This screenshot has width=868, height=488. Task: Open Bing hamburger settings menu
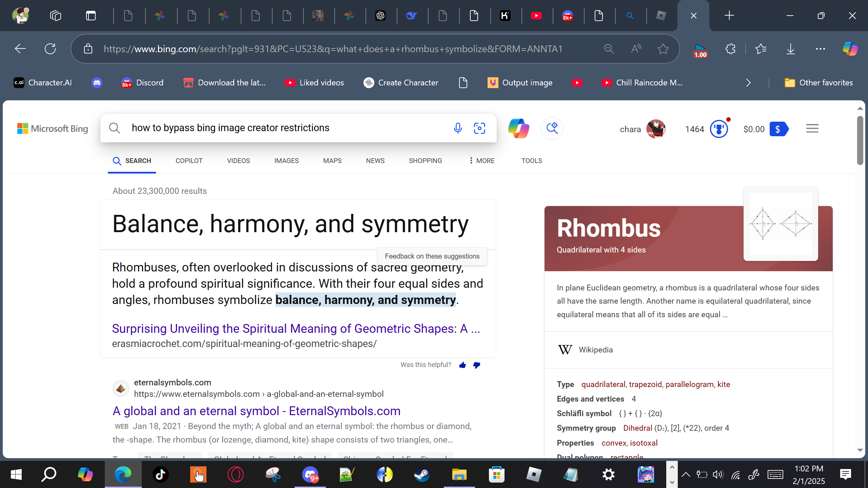812,129
